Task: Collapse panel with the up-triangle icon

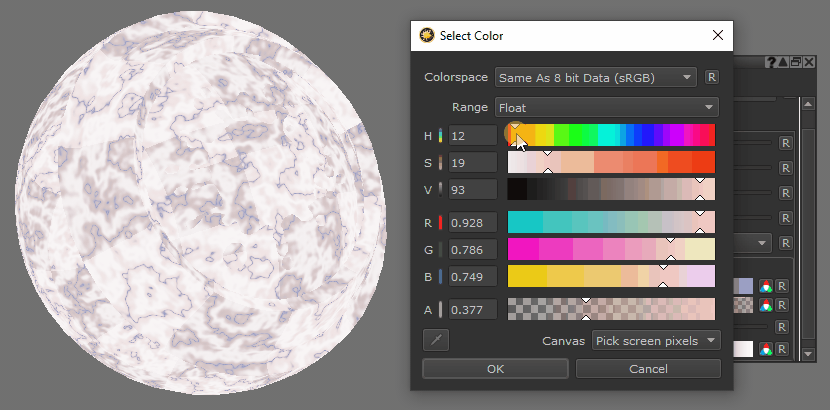Action: [783, 62]
